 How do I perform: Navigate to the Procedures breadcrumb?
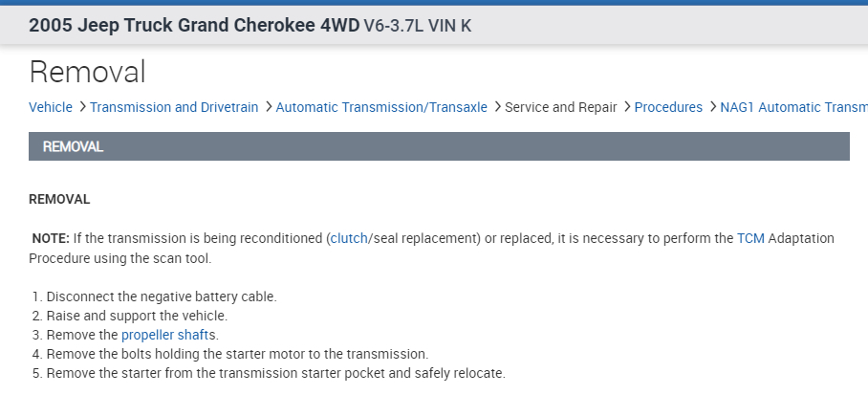[668, 107]
